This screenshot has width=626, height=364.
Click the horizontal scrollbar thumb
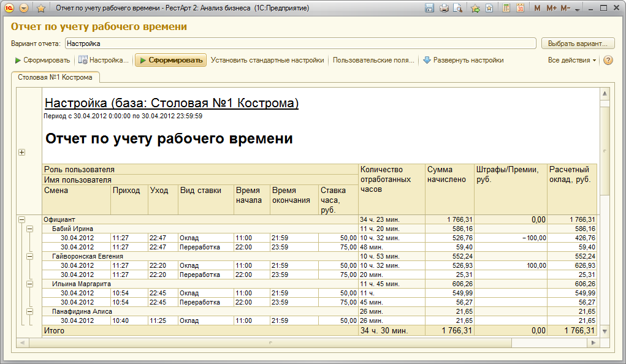[270, 343]
